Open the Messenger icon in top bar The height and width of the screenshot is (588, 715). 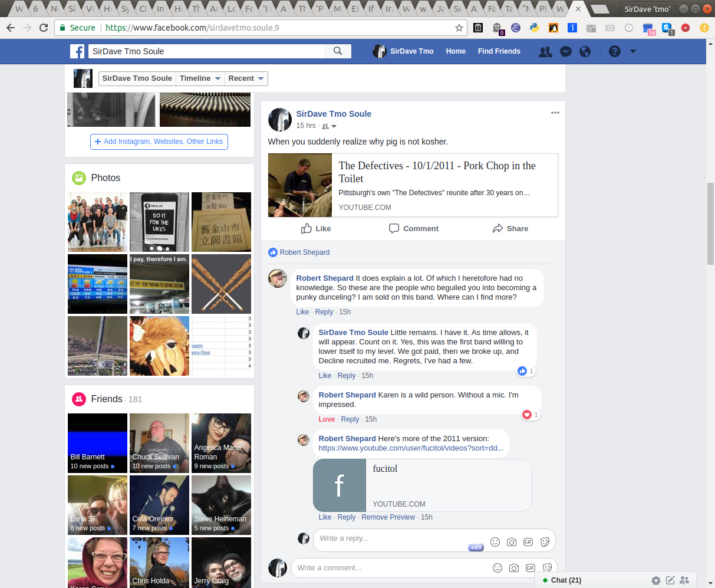coord(565,51)
